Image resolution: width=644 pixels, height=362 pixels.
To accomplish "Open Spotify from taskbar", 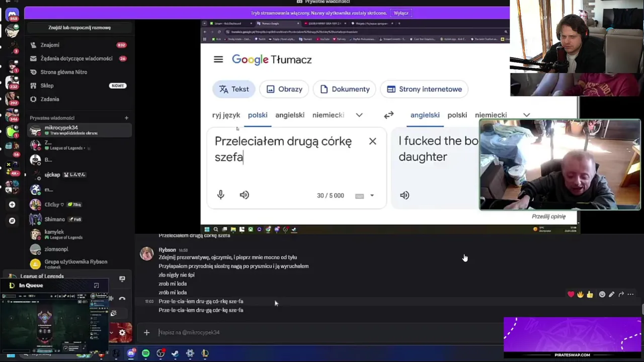I will (145, 353).
